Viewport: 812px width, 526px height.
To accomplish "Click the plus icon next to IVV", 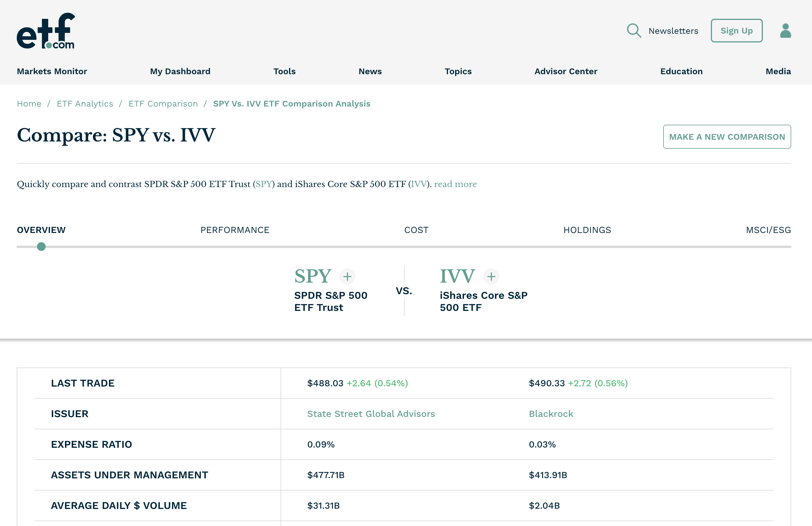I will coord(491,277).
